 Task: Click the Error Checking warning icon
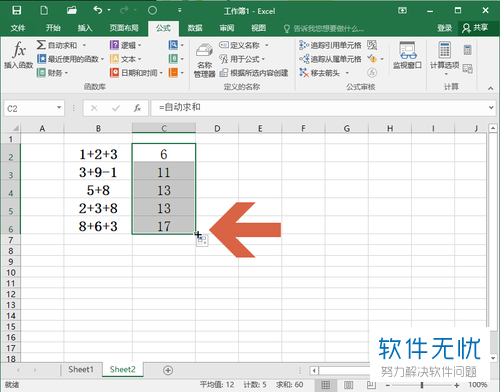click(372, 59)
